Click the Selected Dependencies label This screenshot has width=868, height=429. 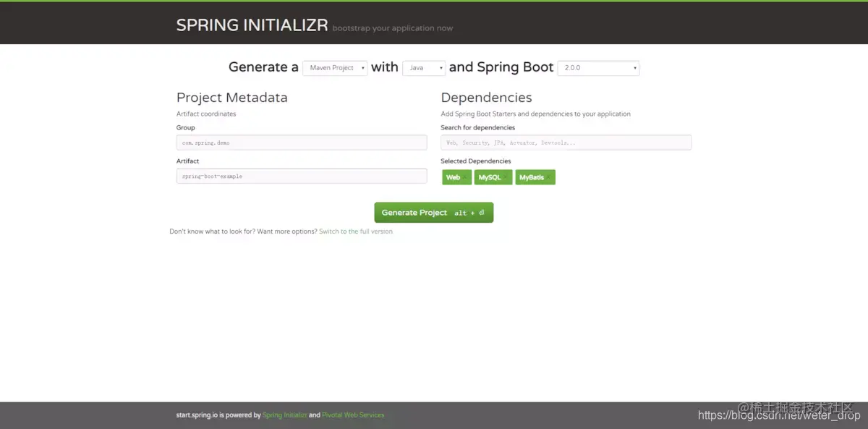coord(475,161)
